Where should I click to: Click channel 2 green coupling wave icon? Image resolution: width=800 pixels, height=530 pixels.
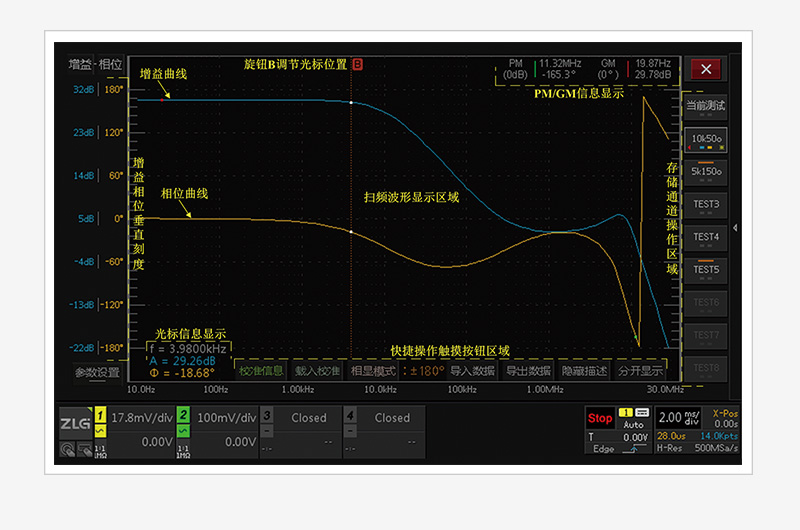coord(183,432)
